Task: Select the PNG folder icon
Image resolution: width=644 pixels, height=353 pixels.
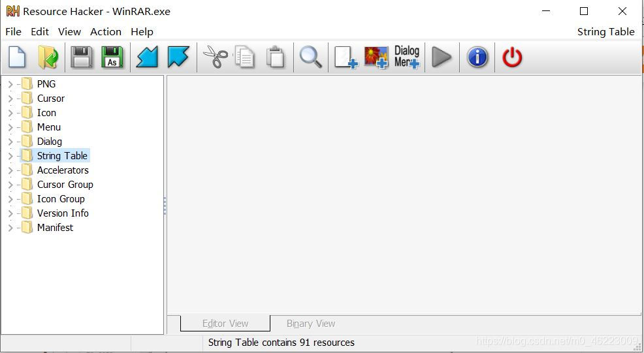Action: click(27, 84)
